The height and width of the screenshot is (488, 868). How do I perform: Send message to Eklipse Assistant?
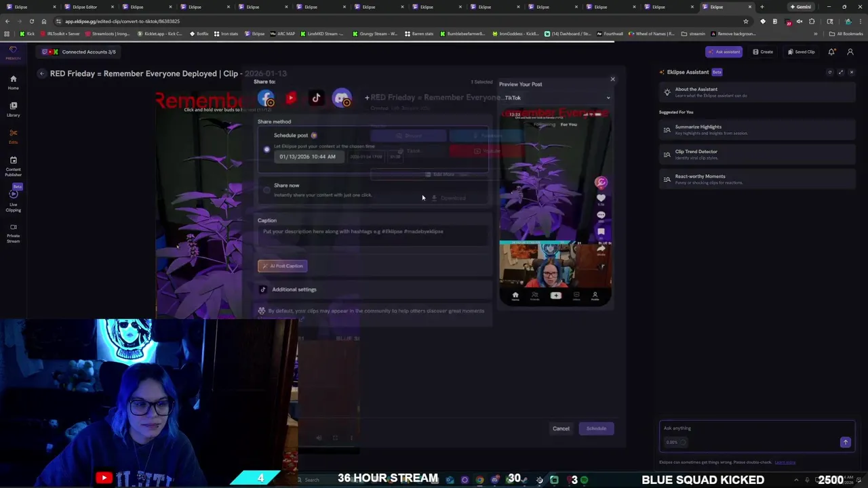point(845,442)
